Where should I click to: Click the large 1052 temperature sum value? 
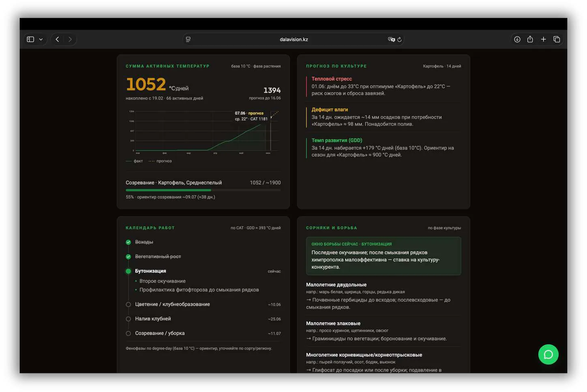coord(146,85)
